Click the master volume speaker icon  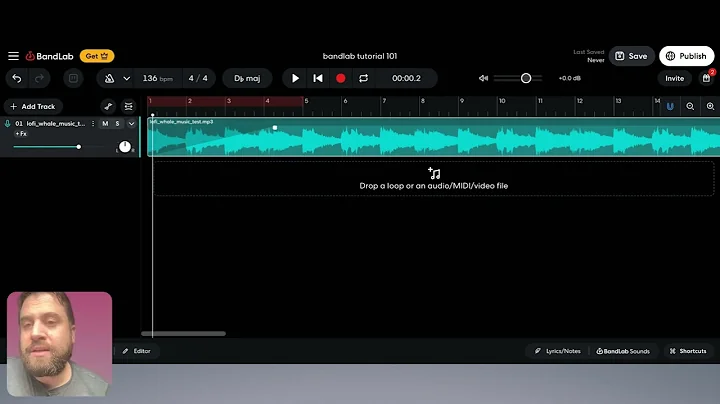pyautogui.click(x=483, y=79)
